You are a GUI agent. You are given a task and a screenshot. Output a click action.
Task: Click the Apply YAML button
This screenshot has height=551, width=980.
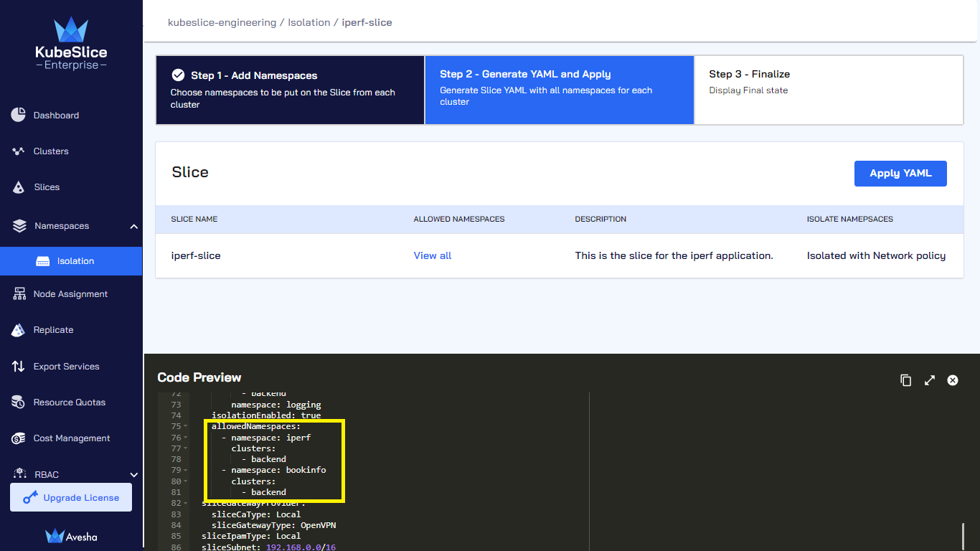click(x=900, y=174)
